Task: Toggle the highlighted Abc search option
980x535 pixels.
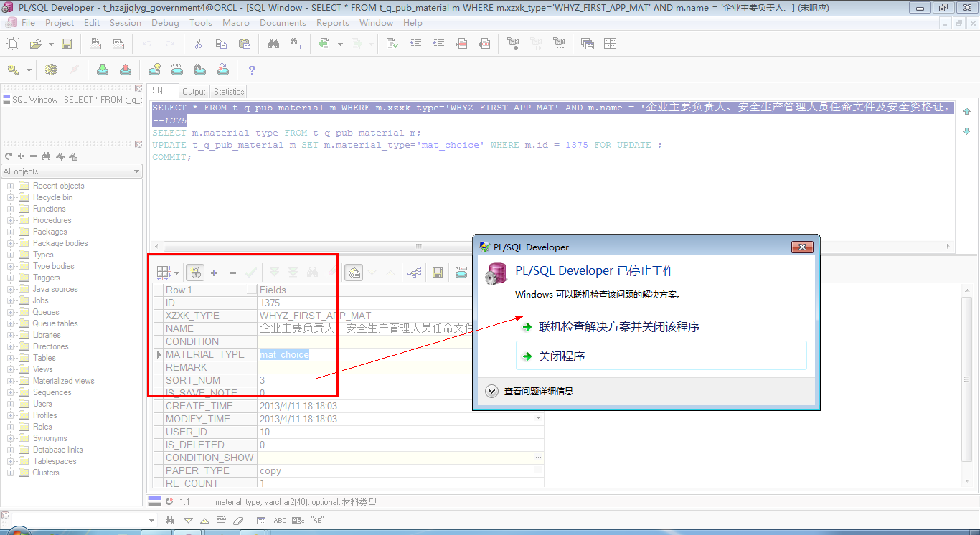Action: 298,520
